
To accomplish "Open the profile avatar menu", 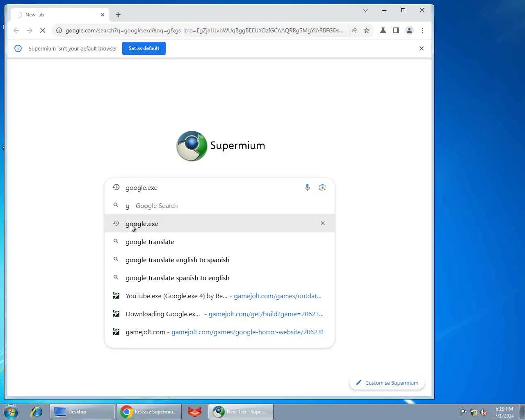I will pyautogui.click(x=409, y=30).
